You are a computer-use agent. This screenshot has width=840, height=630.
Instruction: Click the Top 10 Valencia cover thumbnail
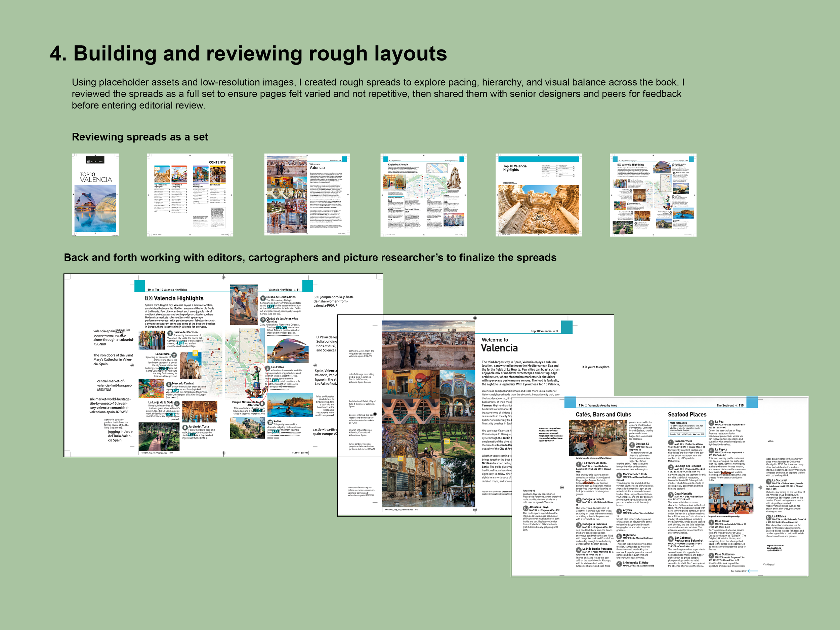[x=95, y=195]
